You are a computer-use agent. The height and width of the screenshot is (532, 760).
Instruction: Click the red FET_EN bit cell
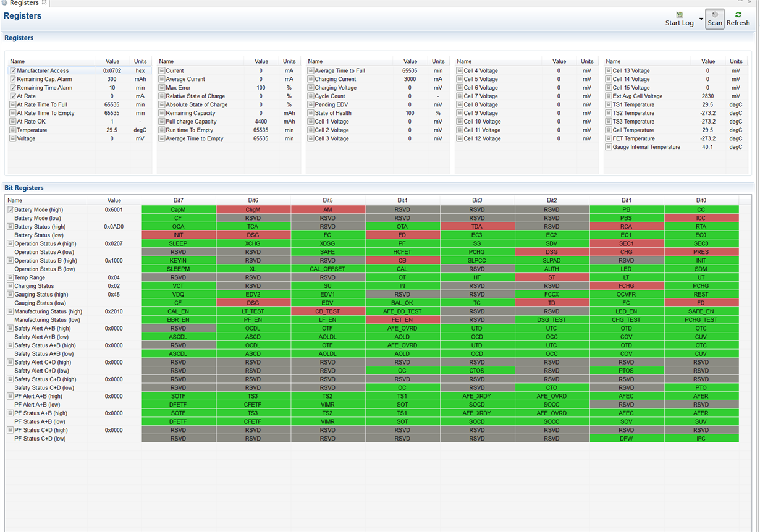tap(402, 320)
